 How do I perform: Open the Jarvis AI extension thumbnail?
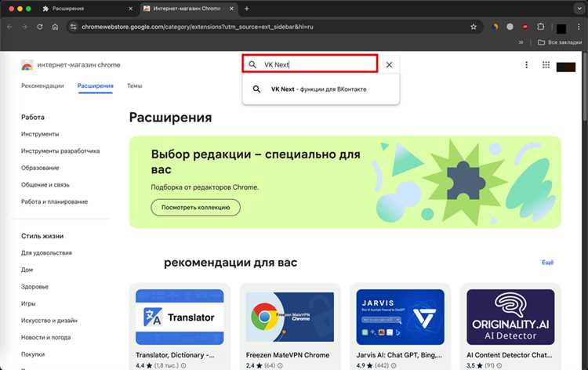tap(400, 317)
